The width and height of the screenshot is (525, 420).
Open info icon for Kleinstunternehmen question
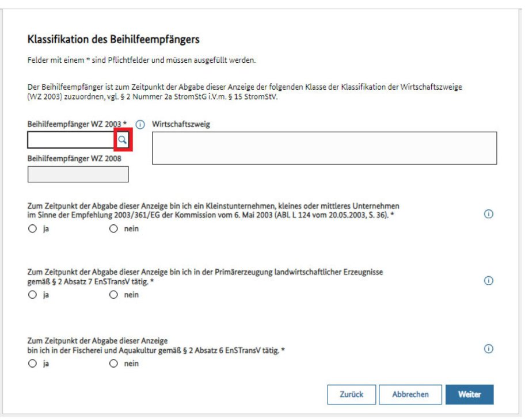click(x=489, y=214)
